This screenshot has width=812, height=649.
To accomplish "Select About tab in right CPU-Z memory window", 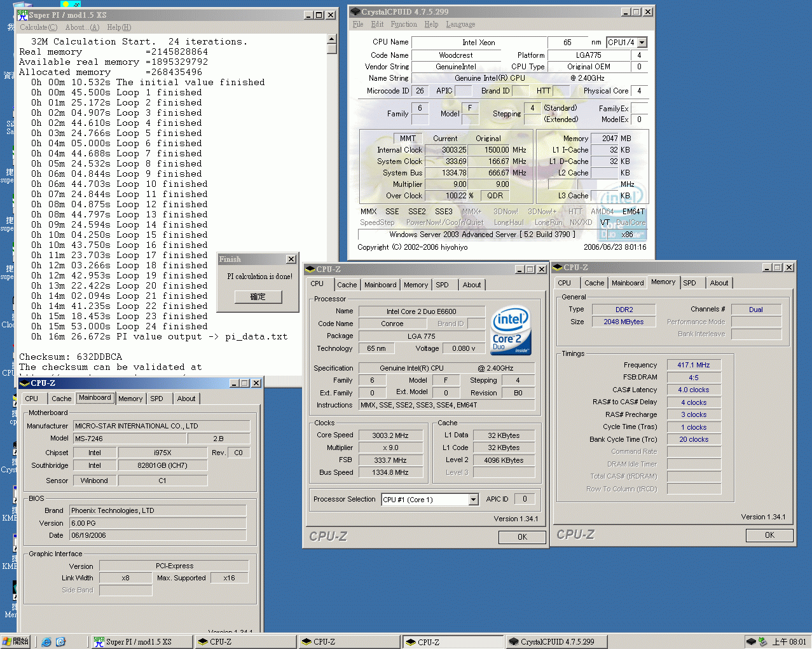I will tap(719, 283).
